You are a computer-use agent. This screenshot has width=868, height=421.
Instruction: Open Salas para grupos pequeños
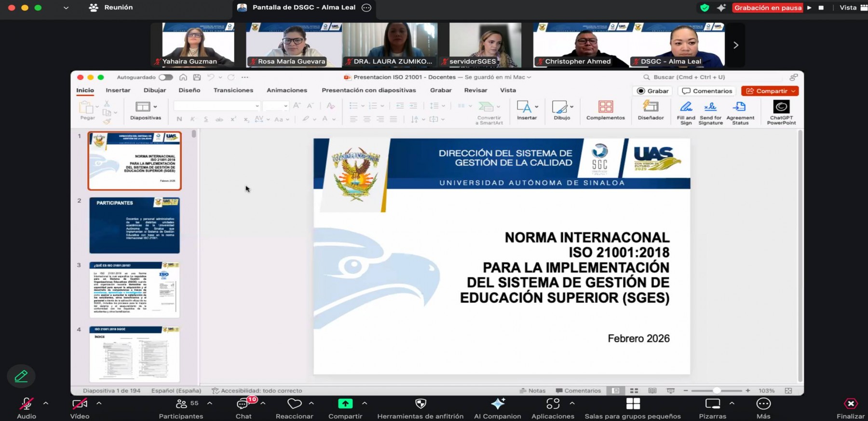633,407
